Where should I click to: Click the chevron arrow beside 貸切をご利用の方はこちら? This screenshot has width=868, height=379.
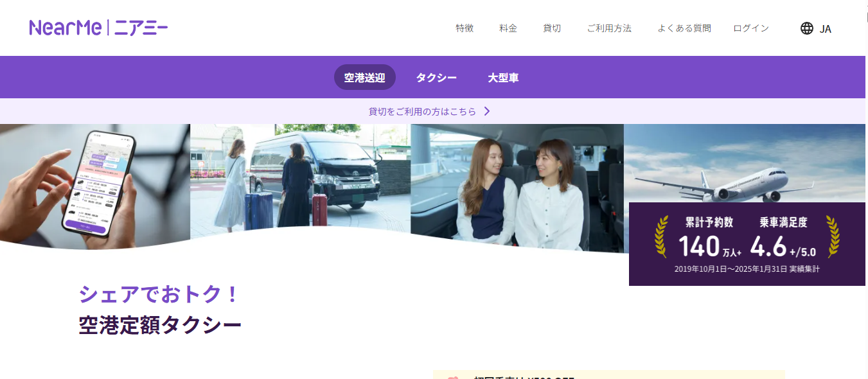coord(487,111)
